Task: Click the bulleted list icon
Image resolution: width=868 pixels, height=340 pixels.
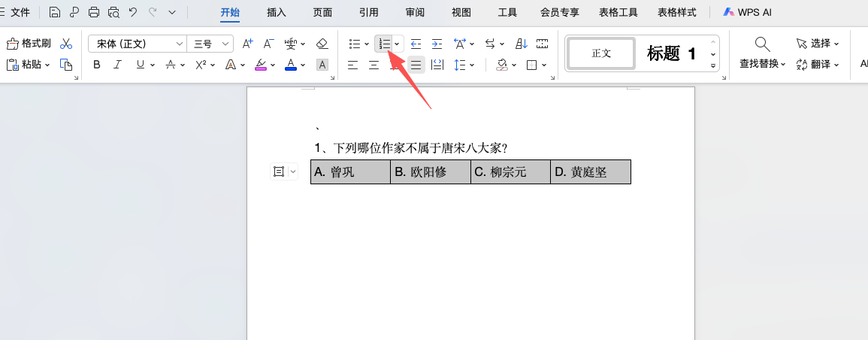Action: [x=355, y=44]
